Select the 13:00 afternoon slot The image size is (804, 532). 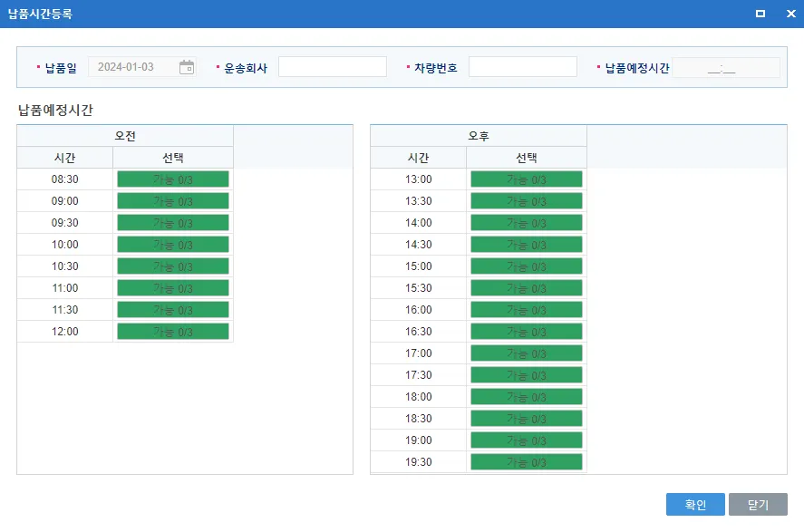tap(526, 179)
